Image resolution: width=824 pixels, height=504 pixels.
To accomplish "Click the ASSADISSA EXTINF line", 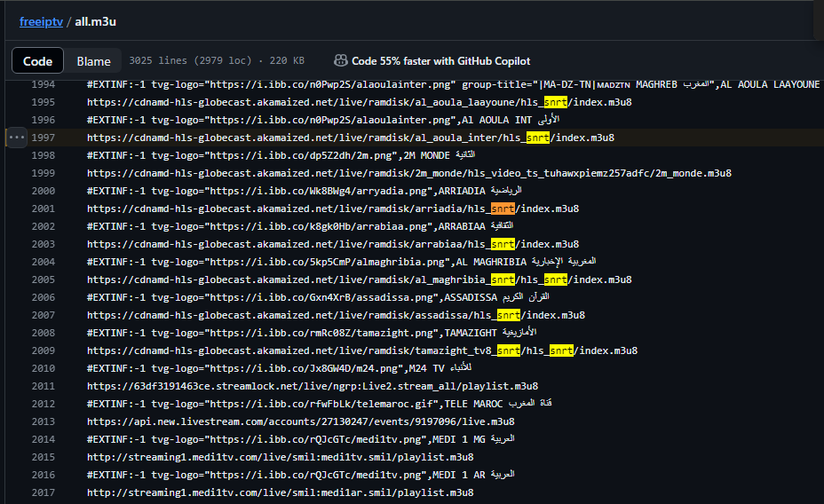I will point(319,297).
